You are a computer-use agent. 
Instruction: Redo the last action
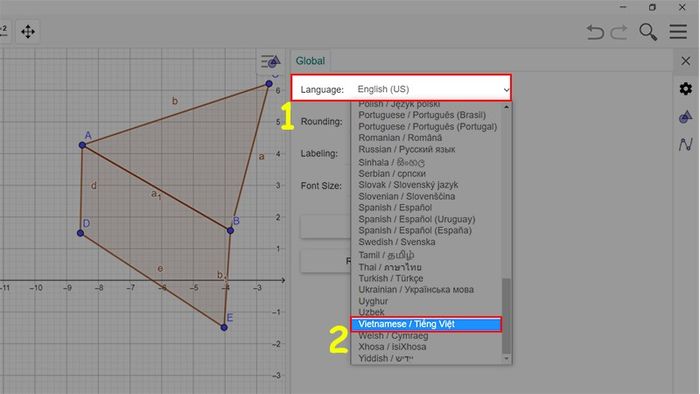click(619, 32)
